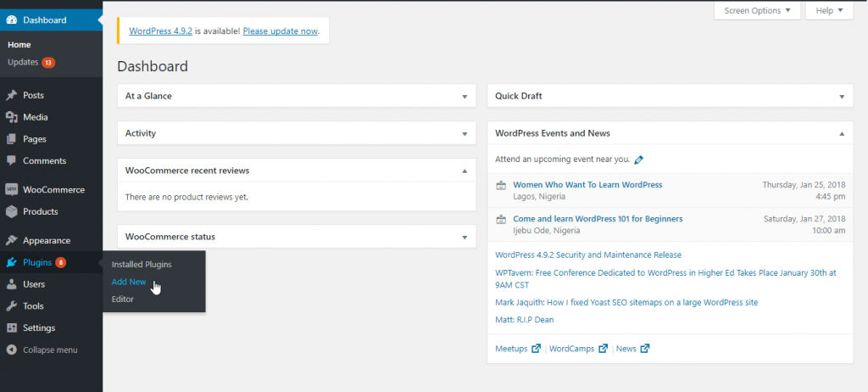Click the Thursday, Jan 25, 2018 date text

click(804, 185)
